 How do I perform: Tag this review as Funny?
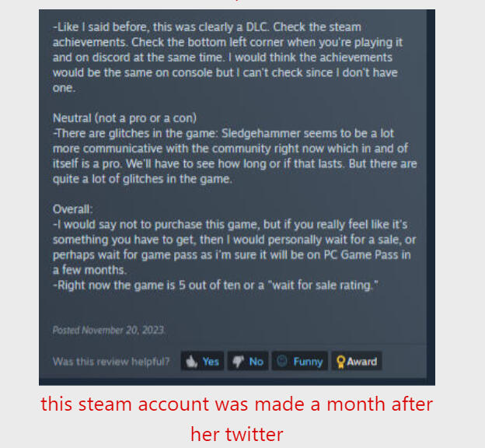point(300,361)
